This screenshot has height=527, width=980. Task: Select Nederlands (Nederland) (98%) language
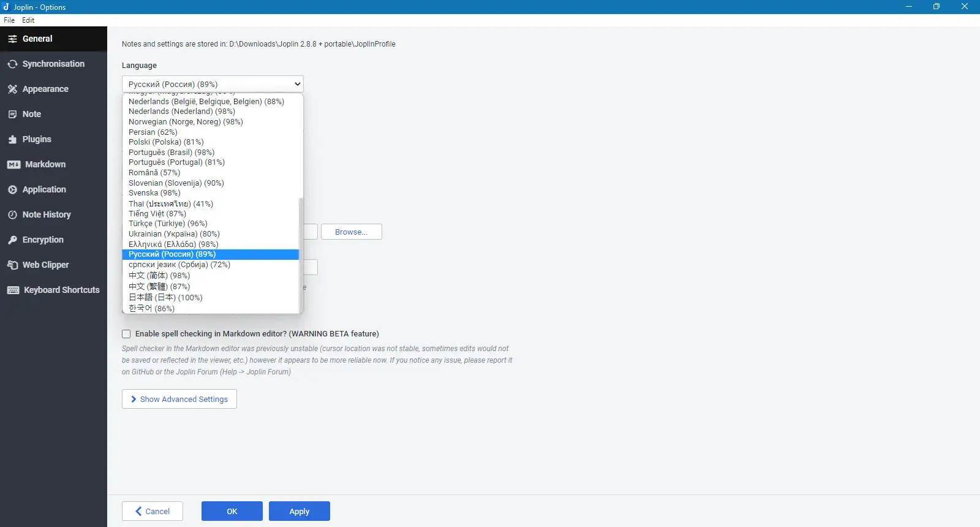tap(211, 112)
